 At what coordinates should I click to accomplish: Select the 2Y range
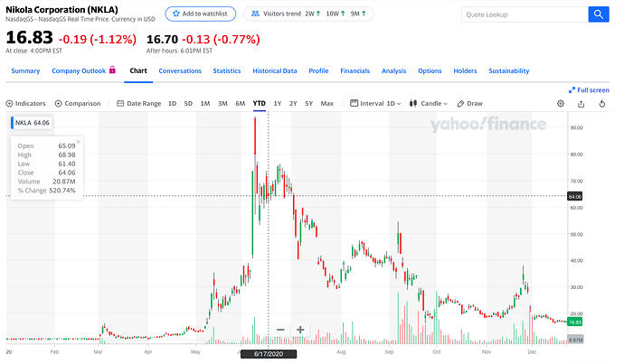pos(293,103)
